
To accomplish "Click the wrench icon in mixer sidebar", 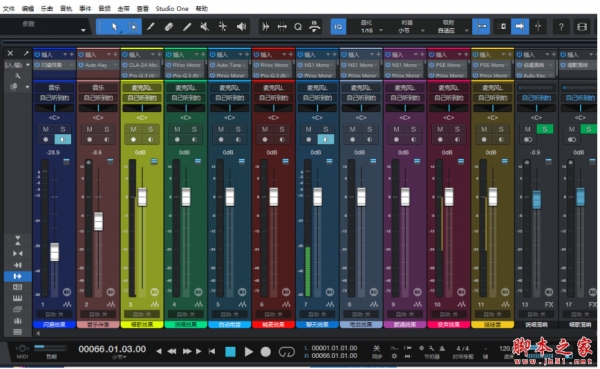I will coord(17,76).
